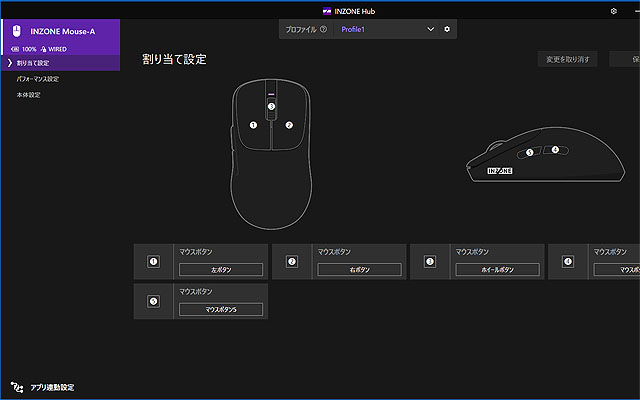Click number 5 icon in assignment card

pyautogui.click(x=153, y=301)
